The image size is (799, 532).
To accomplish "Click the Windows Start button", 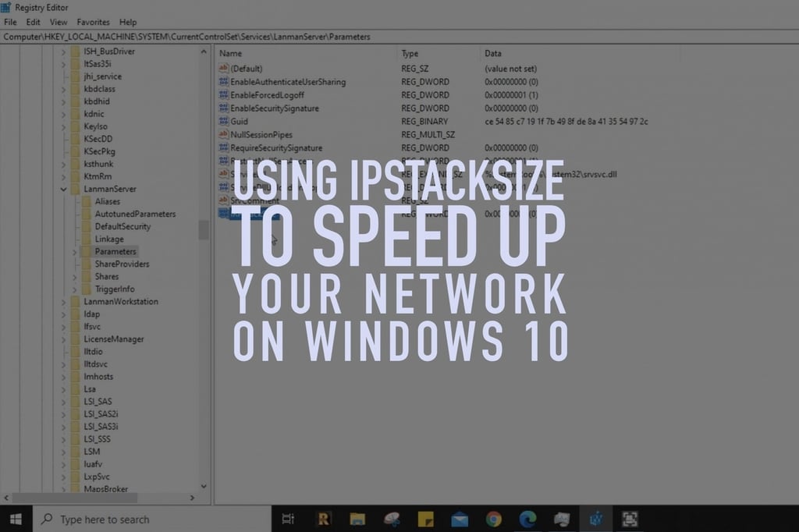I will pos(16,520).
